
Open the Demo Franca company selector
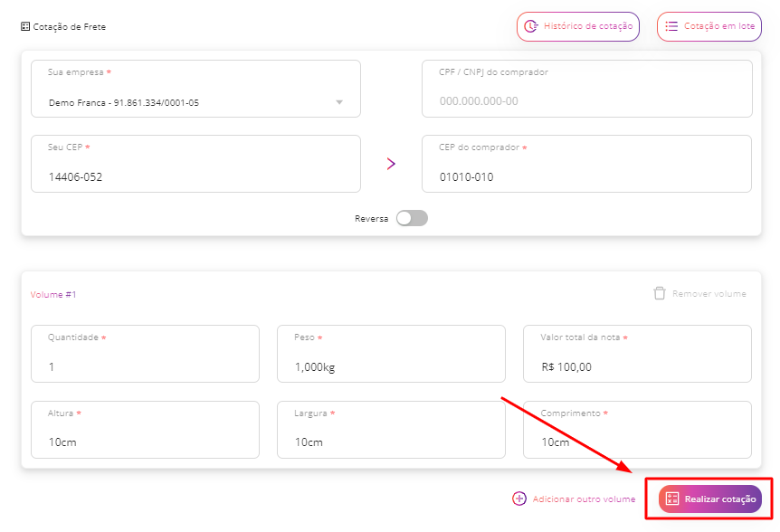[x=195, y=89]
